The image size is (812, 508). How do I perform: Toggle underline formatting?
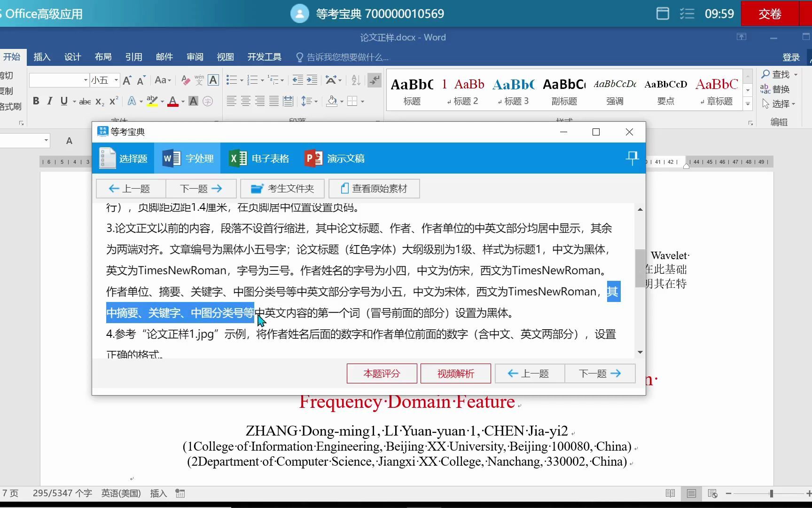point(64,101)
